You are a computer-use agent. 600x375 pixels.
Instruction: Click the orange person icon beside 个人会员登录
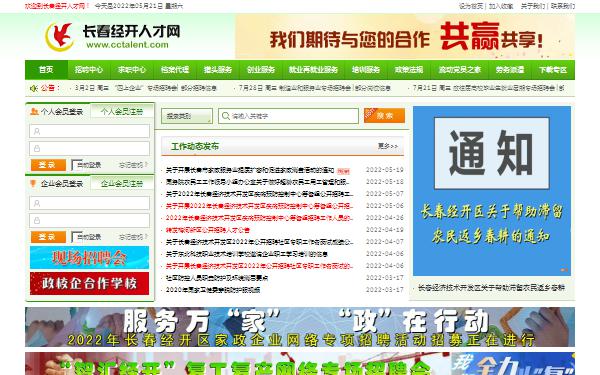tap(34, 111)
